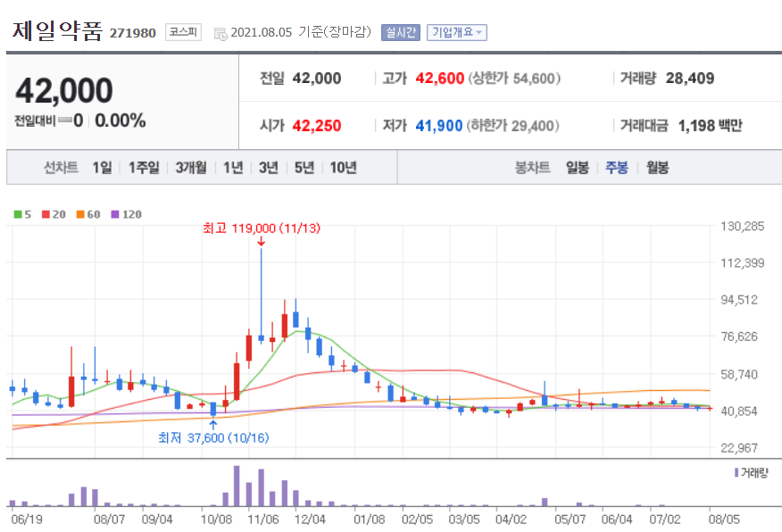The image size is (782, 532).
Task: Click the 130,285 price axis label
Action: click(x=742, y=227)
